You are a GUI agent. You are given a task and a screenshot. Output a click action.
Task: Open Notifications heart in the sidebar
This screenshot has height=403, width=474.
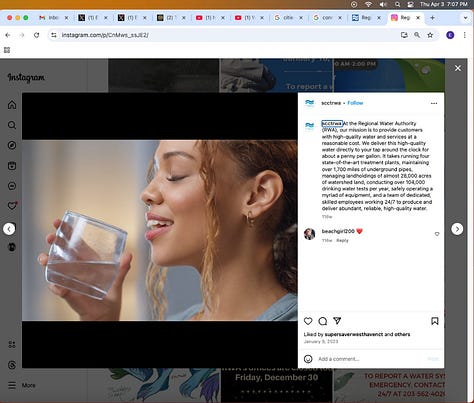12,206
